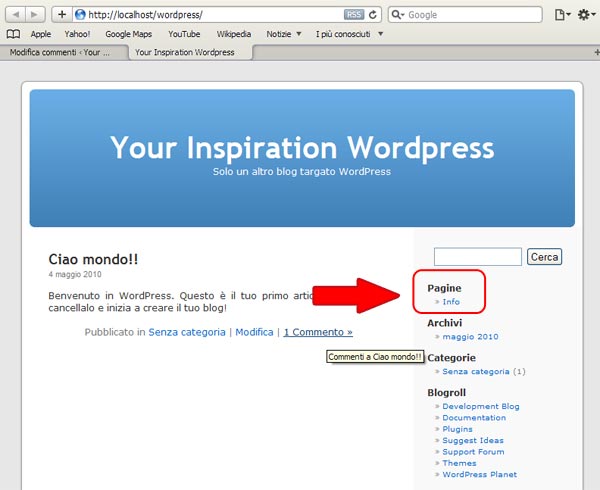Expand the Notizie bookmarks folder
Image resolution: width=600 pixels, height=490 pixels.
(x=284, y=34)
